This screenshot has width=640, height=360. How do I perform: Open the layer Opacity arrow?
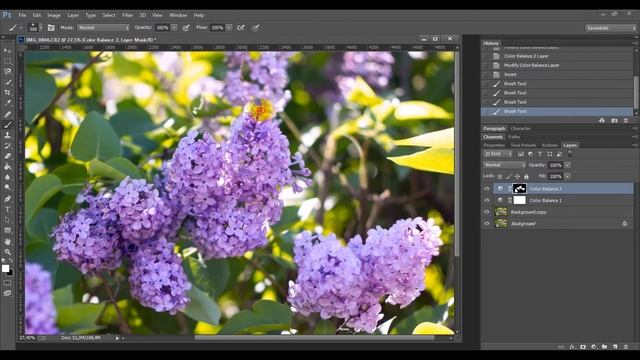point(567,165)
